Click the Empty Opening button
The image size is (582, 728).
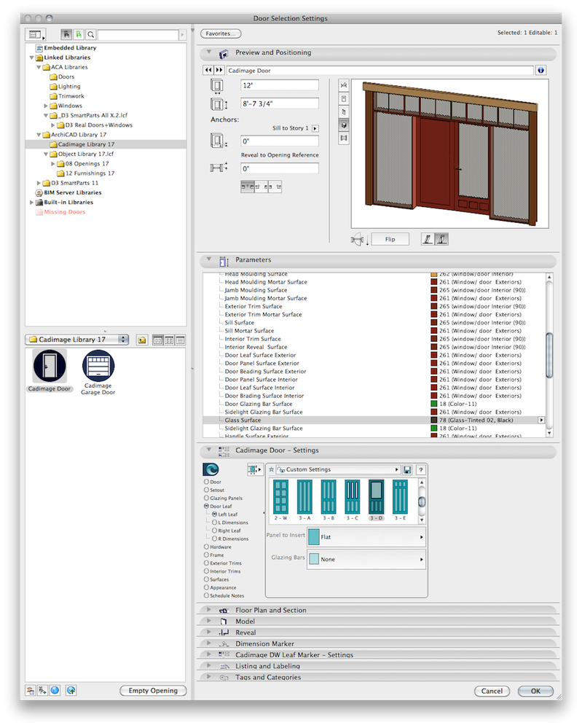click(153, 690)
